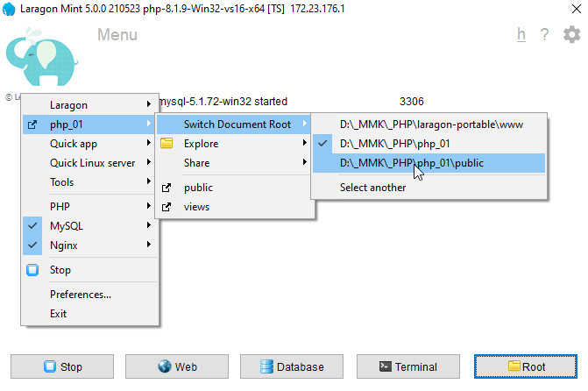Click the question mark help icon
Image resolution: width=588 pixels, height=391 pixels.
(544, 35)
